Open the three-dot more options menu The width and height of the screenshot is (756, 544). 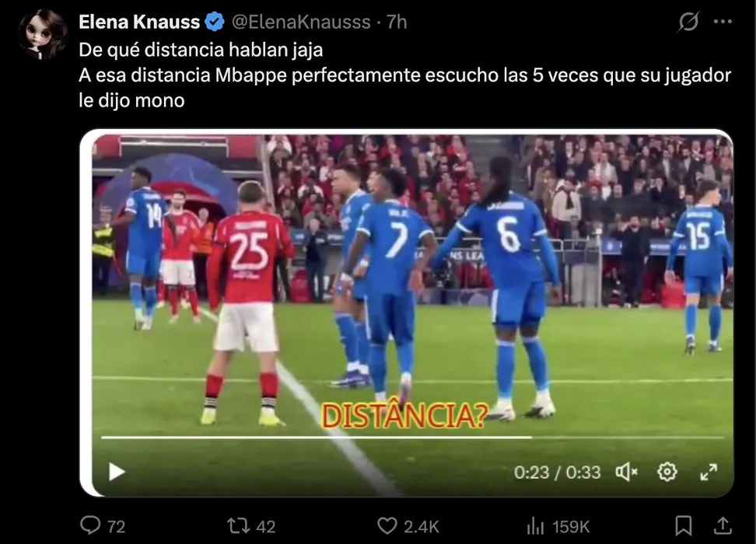(723, 22)
